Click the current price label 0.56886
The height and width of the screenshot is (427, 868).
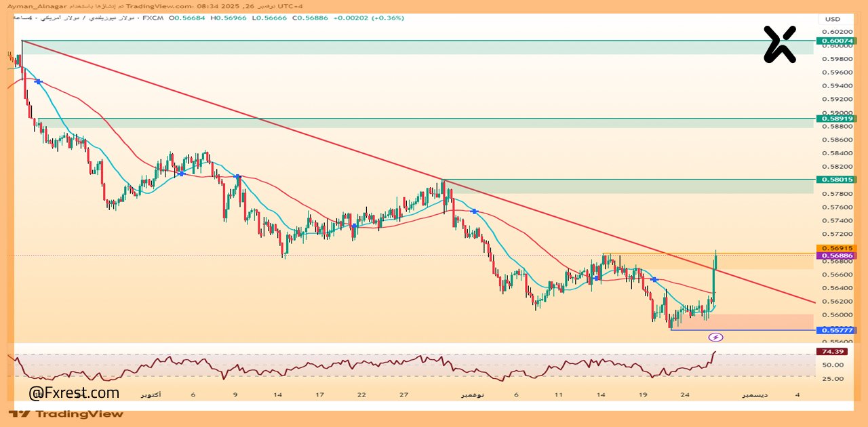point(835,256)
